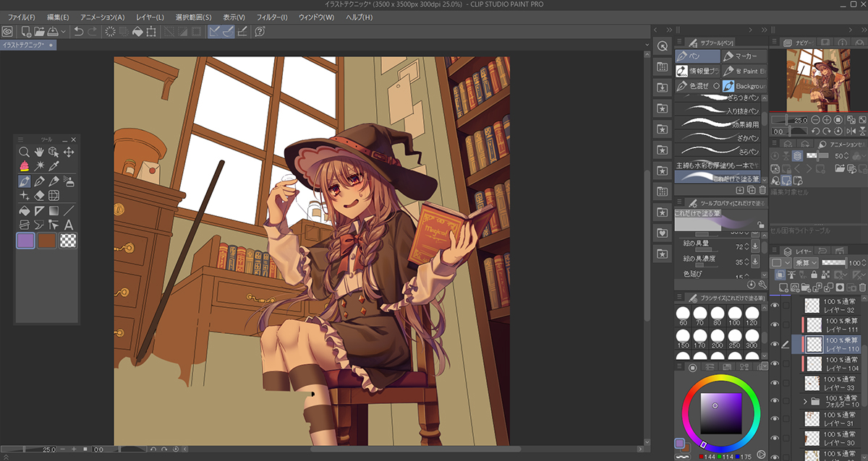Click the trash icon to delete layer
Viewport: 868px width, 461px height.
(x=861, y=287)
